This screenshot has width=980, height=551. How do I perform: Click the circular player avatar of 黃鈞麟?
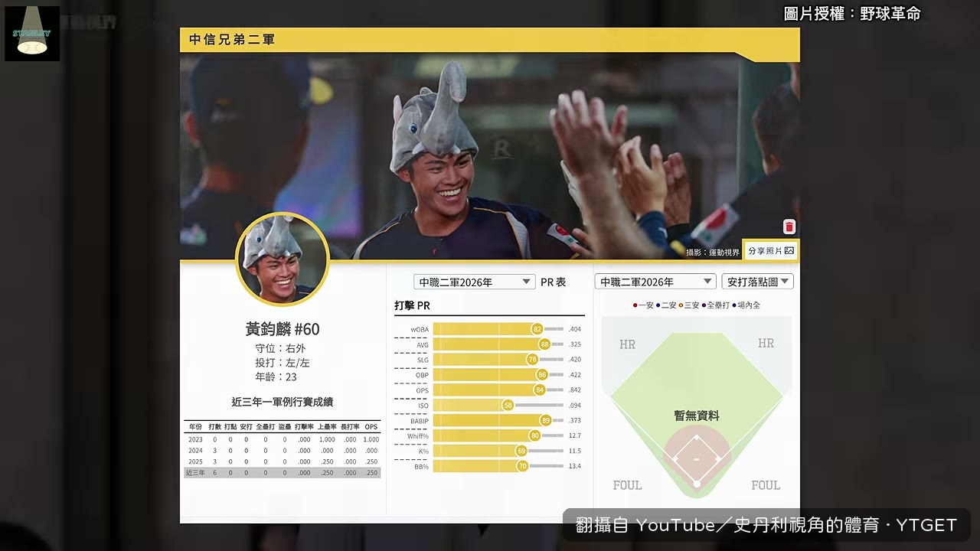(x=283, y=260)
